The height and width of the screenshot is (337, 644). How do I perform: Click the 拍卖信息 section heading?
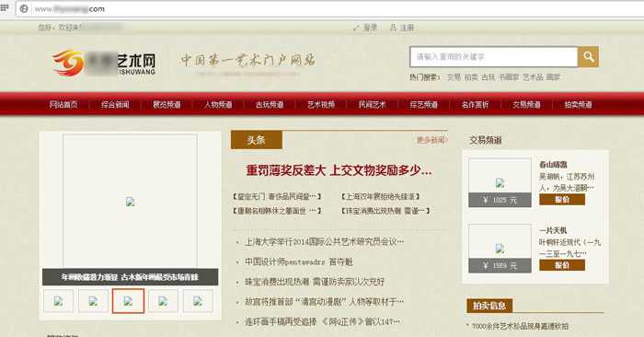[x=489, y=306]
